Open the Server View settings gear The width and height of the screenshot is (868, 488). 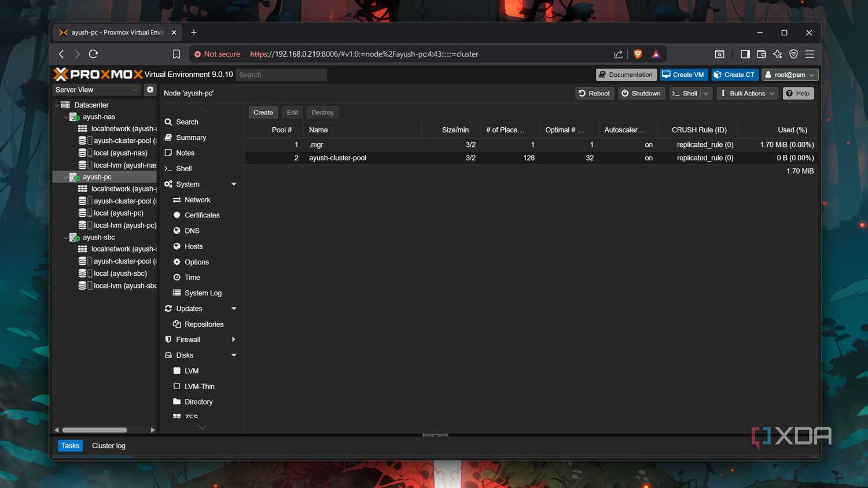point(150,90)
